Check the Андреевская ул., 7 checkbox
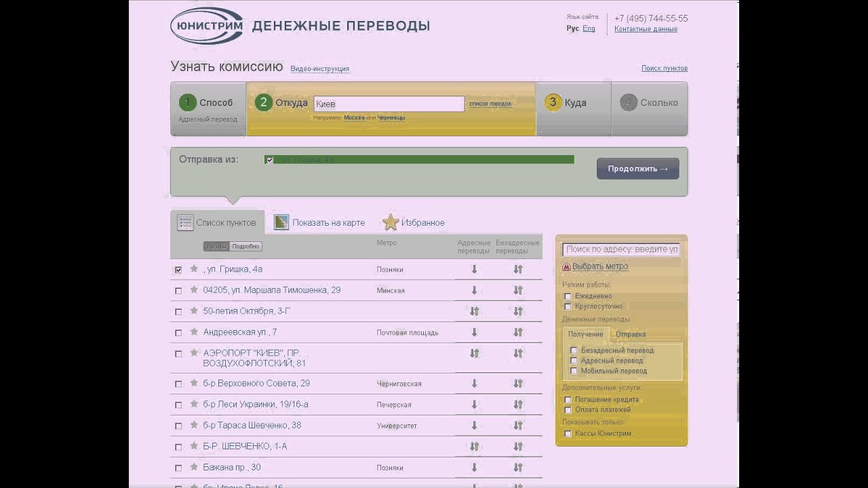The image size is (868, 488). [x=178, y=333]
